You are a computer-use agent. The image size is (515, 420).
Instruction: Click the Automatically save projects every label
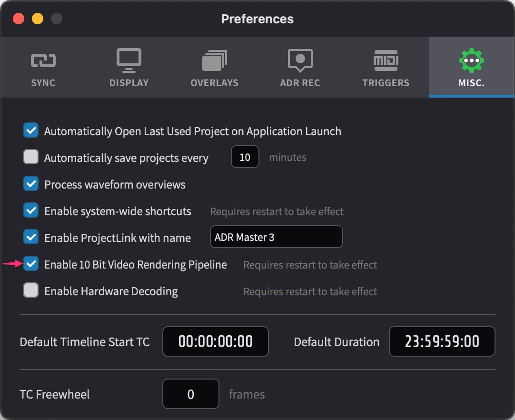[x=126, y=158]
